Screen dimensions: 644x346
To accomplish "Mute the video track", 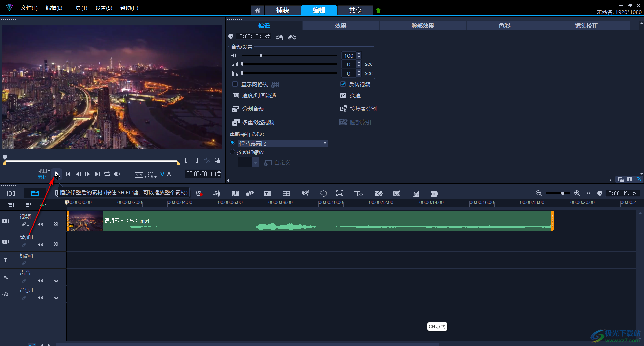I will (40, 224).
